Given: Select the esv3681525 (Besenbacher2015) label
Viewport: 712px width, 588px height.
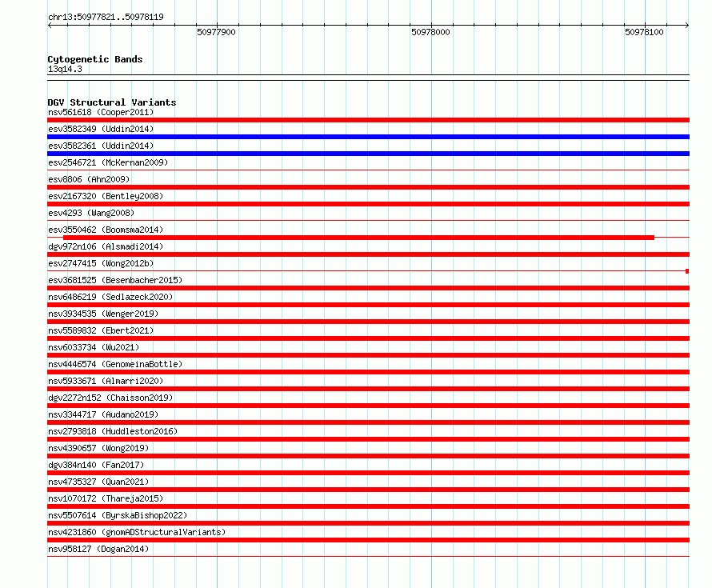Looking at the screenshot, I should (x=115, y=280).
